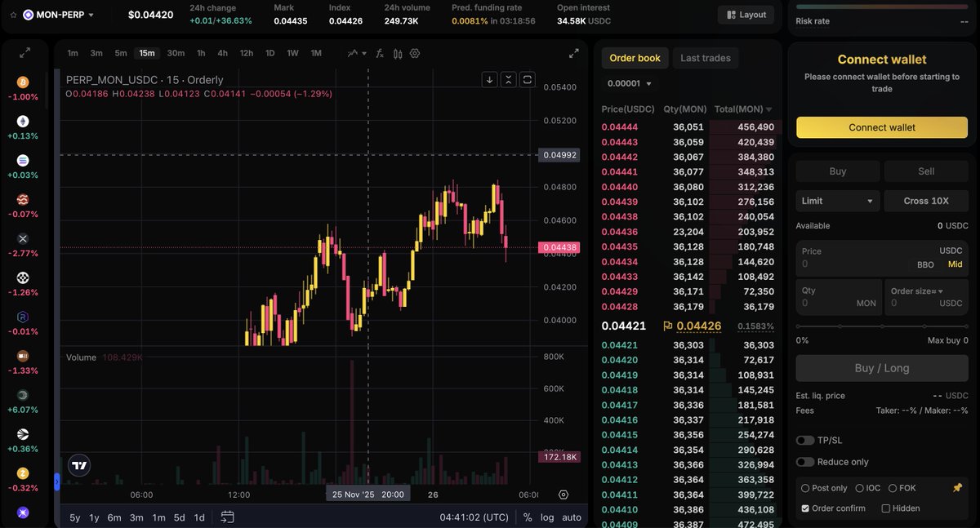
Task: Add MON-PERP to favorites with star icon
Action: (13, 15)
